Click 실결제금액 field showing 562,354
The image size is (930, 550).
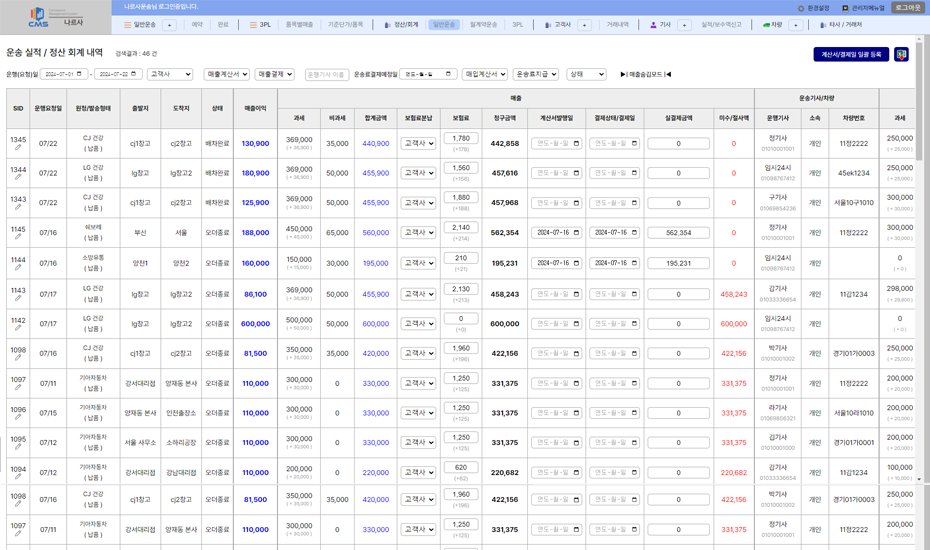(x=679, y=233)
